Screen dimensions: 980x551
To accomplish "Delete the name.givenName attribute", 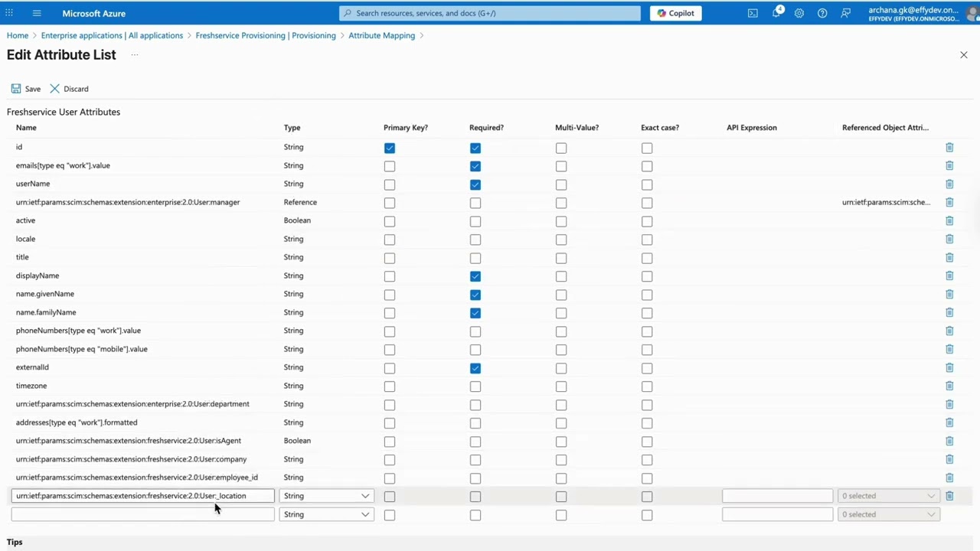I will tap(949, 294).
